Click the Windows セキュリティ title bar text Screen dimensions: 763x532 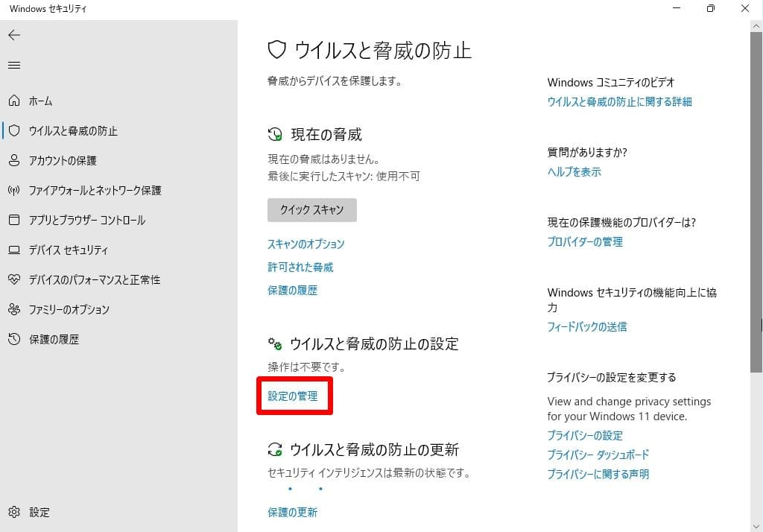pos(48,9)
